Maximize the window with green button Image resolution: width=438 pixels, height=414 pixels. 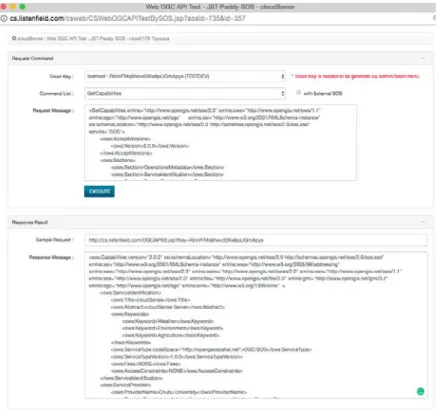(x=22, y=6)
